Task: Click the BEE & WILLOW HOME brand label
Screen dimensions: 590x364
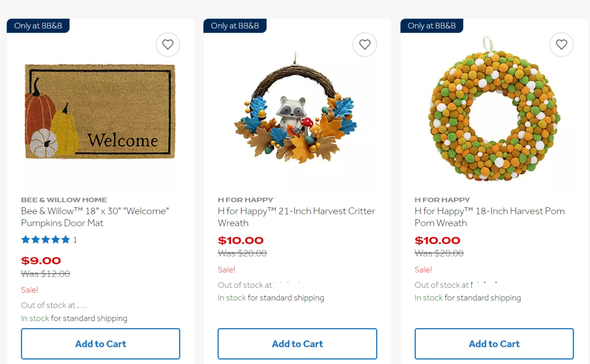Action: pos(64,200)
